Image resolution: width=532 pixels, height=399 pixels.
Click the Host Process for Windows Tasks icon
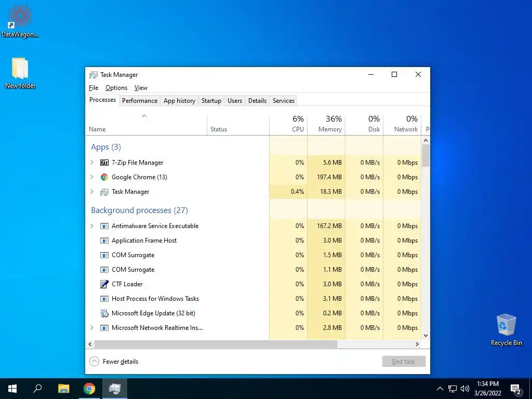(104, 299)
